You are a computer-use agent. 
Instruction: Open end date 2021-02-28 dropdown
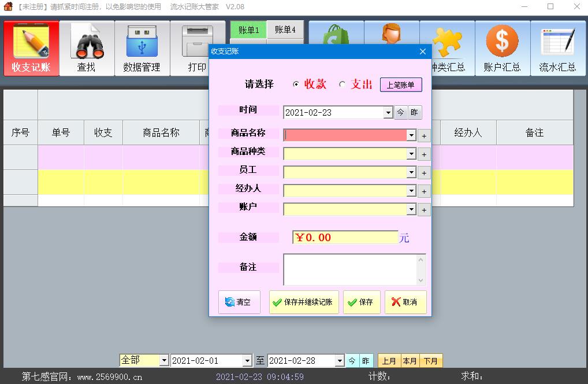[340, 361]
